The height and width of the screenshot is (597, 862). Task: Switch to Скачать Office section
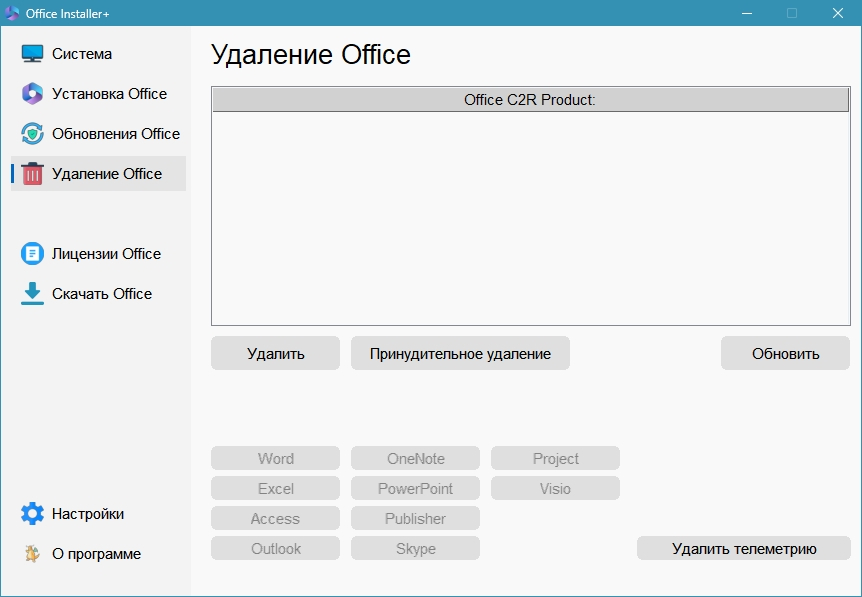[102, 294]
